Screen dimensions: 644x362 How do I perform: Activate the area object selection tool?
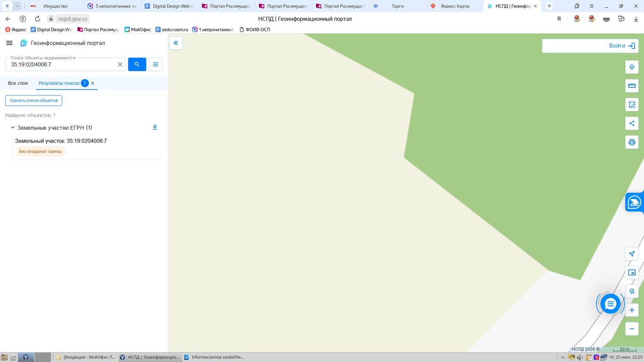point(632,105)
